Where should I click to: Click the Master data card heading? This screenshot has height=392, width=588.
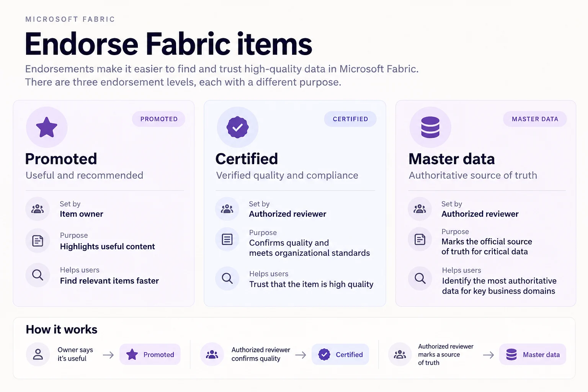(x=452, y=159)
